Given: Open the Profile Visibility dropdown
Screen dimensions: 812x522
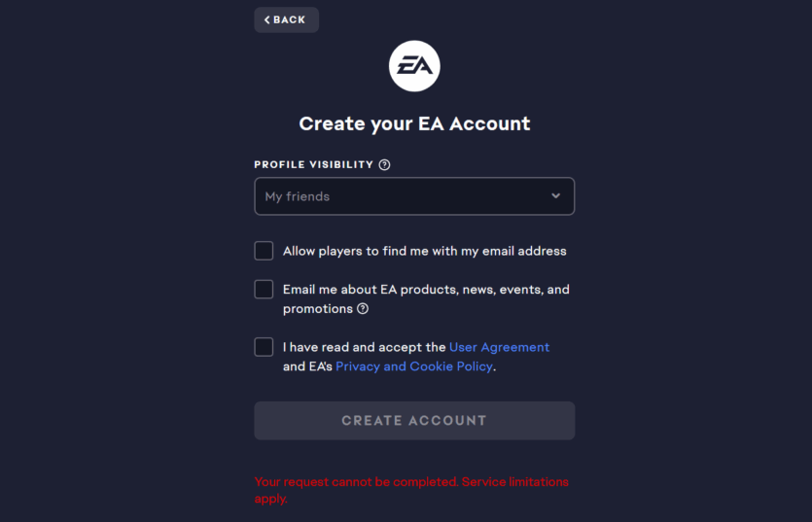Looking at the screenshot, I should pyautogui.click(x=414, y=196).
